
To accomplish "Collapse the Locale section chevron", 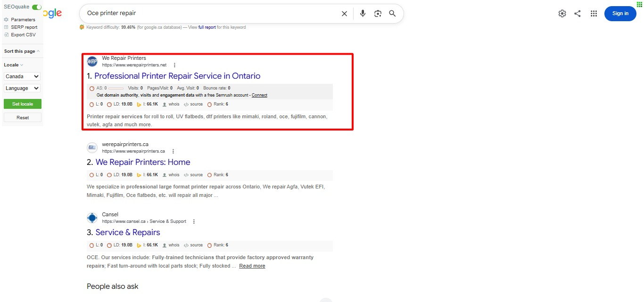I will point(22,65).
